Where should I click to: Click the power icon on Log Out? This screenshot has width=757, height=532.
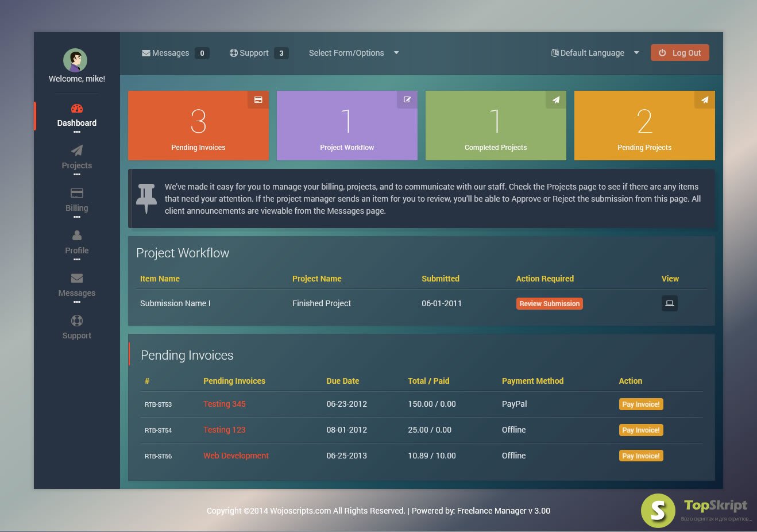click(662, 53)
